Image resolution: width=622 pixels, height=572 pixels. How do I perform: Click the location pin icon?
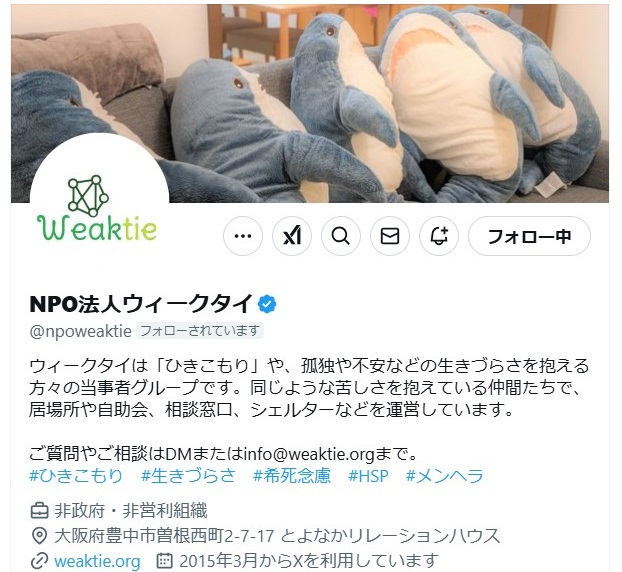point(39,536)
